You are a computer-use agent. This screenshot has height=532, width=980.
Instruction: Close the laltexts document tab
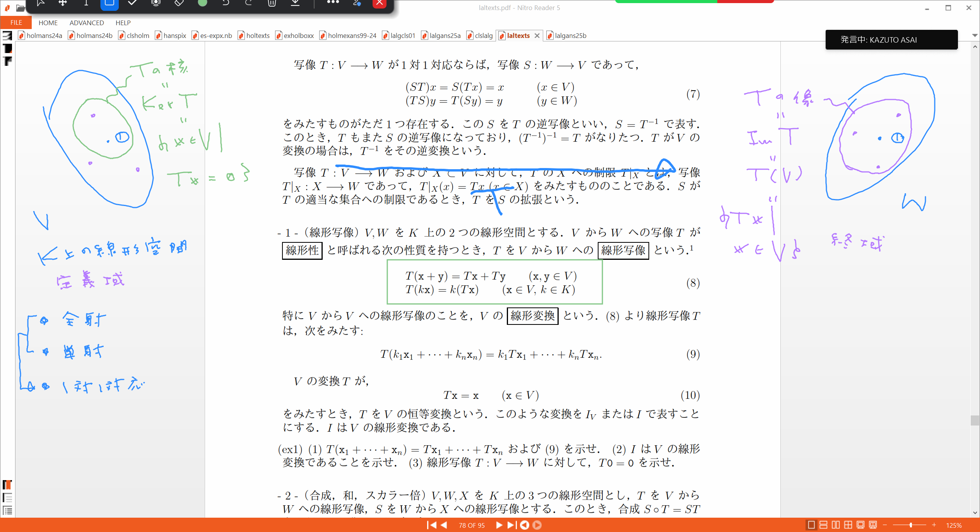point(537,36)
